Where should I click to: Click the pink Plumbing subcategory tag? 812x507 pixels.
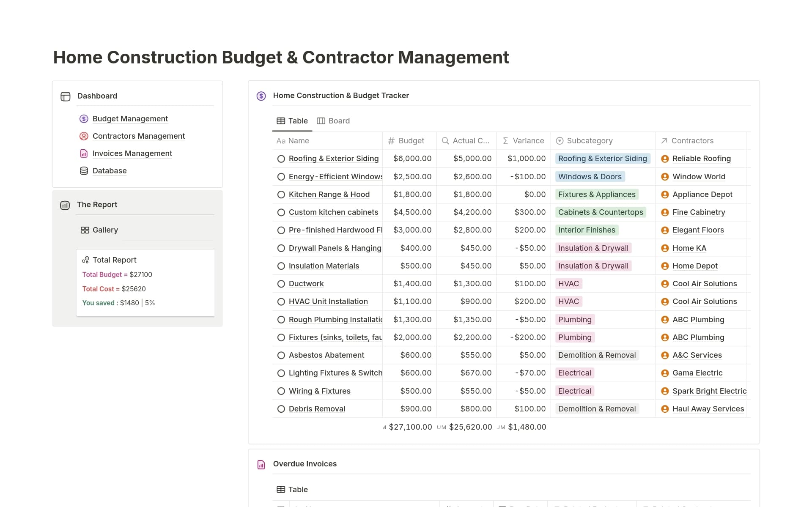(574, 319)
